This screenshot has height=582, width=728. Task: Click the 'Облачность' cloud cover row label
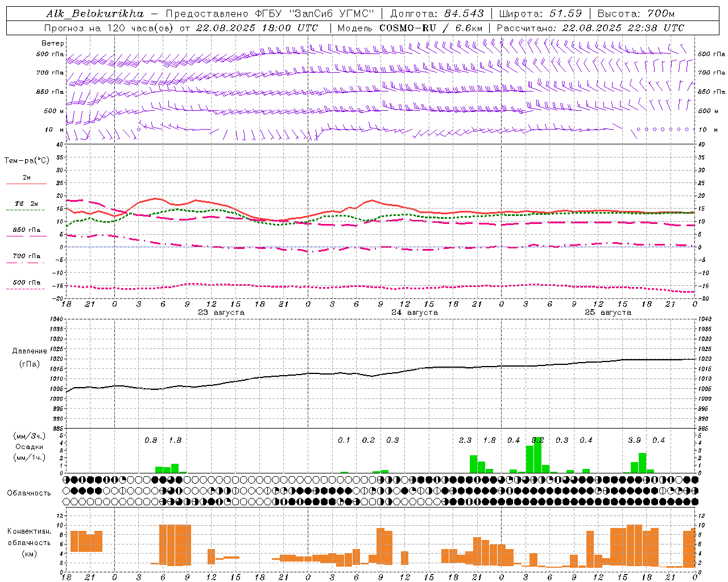coord(29,493)
